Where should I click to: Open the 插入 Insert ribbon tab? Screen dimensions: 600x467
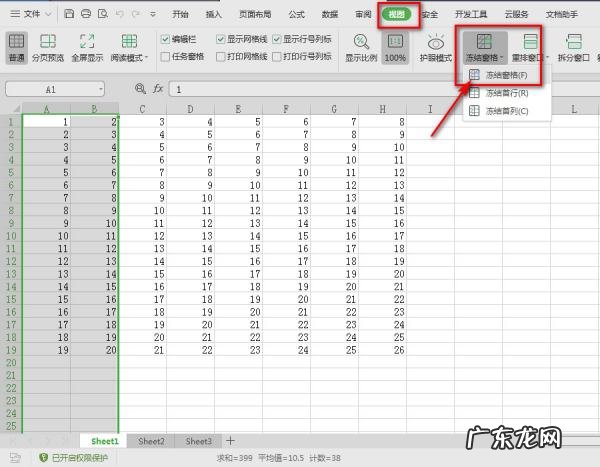tap(214, 15)
